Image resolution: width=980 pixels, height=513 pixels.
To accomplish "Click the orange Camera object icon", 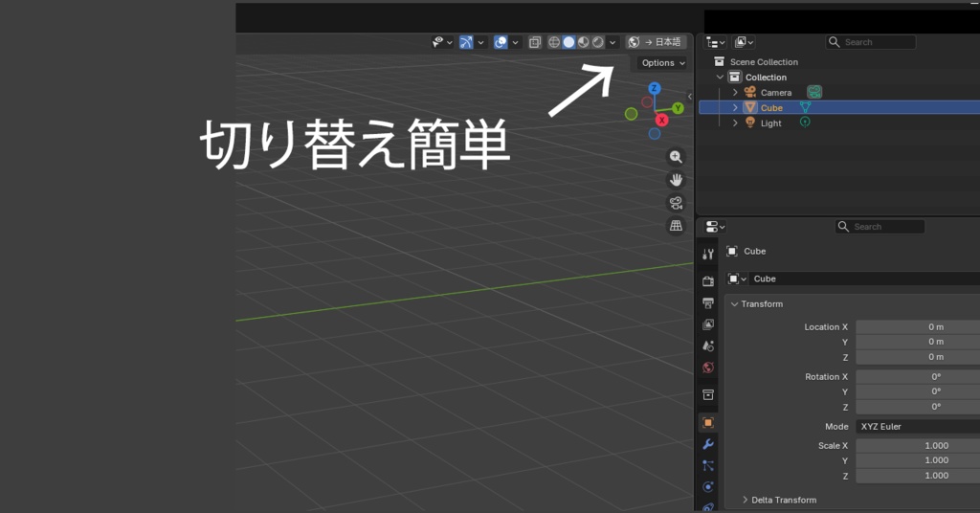I will coord(750,93).
